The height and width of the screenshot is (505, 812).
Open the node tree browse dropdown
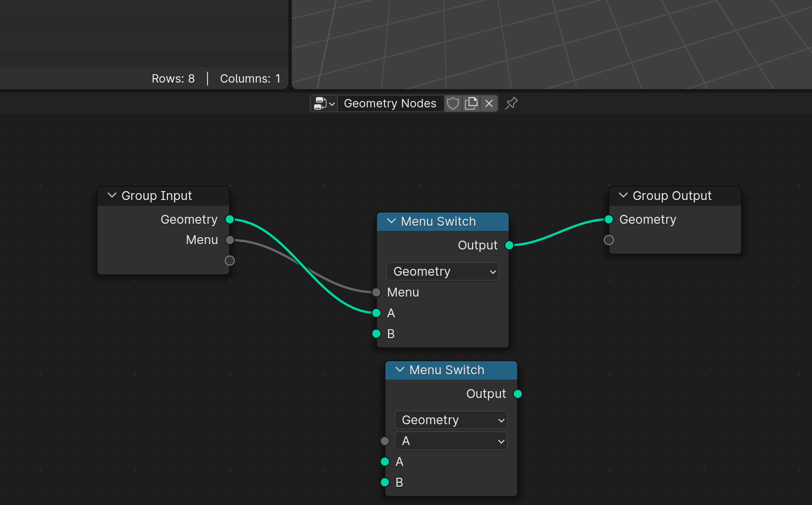tap(324, 103)
